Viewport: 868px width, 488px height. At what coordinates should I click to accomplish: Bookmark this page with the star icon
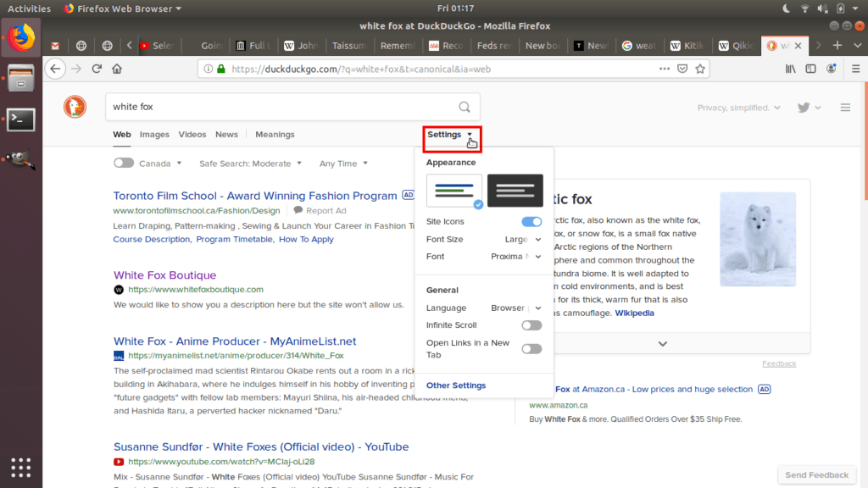coord(700,69)
